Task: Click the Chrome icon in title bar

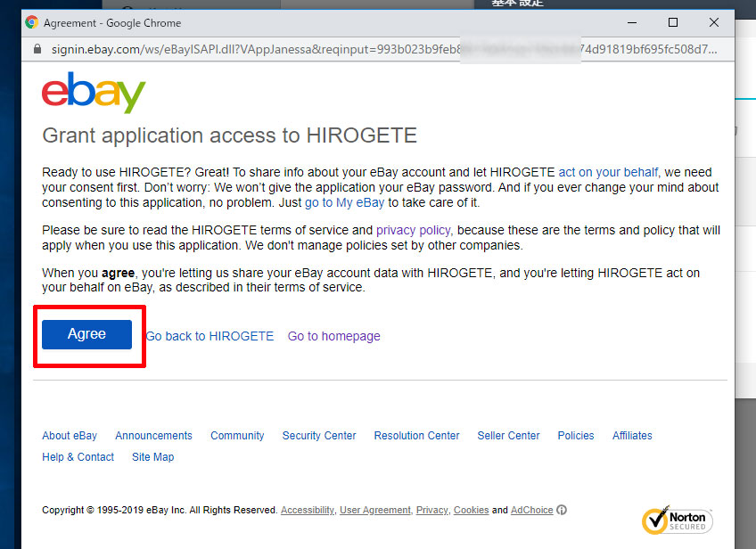Action: pos(32,22)
